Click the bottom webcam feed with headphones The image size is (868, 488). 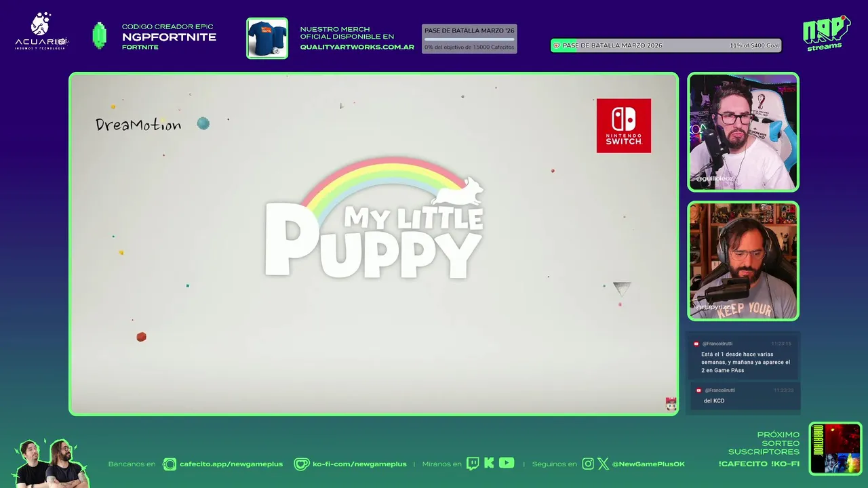(x=743, y=261)
